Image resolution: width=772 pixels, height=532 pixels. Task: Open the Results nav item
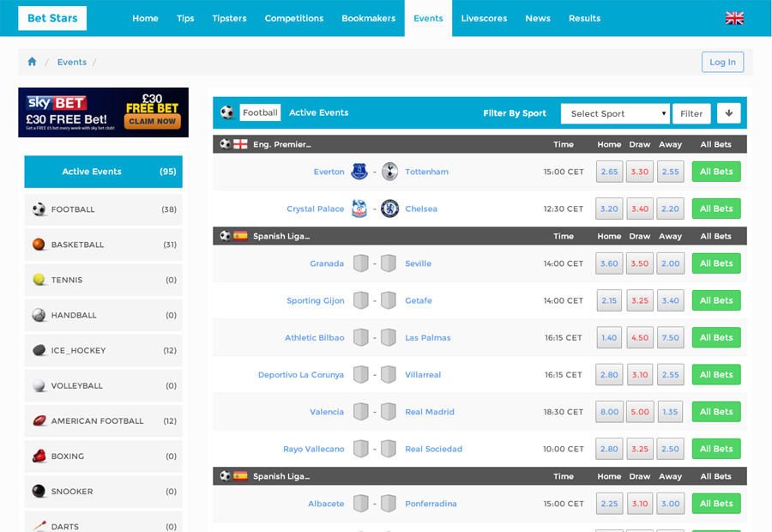tap(584, 18)
